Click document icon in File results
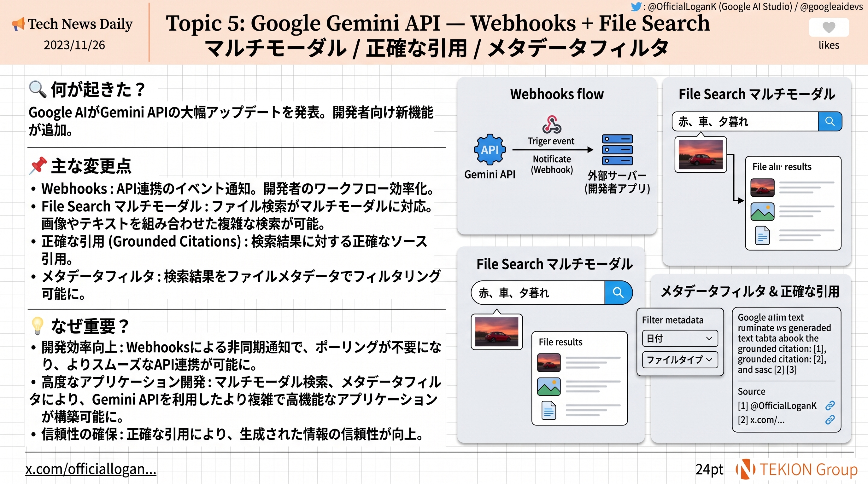 click(x=548, y=410)
